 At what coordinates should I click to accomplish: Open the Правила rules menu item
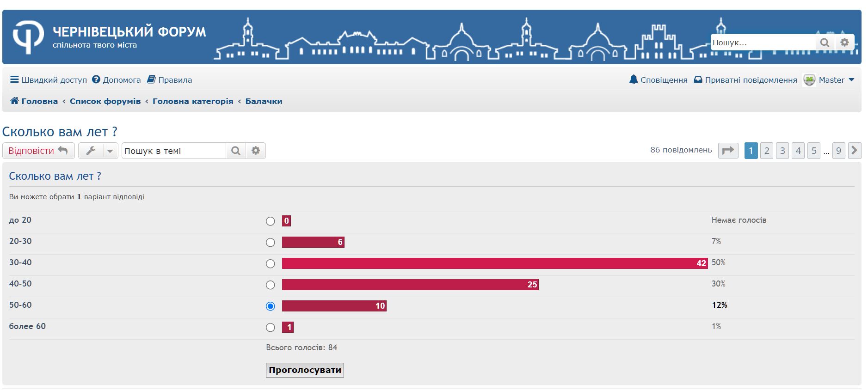coord(169,80)
